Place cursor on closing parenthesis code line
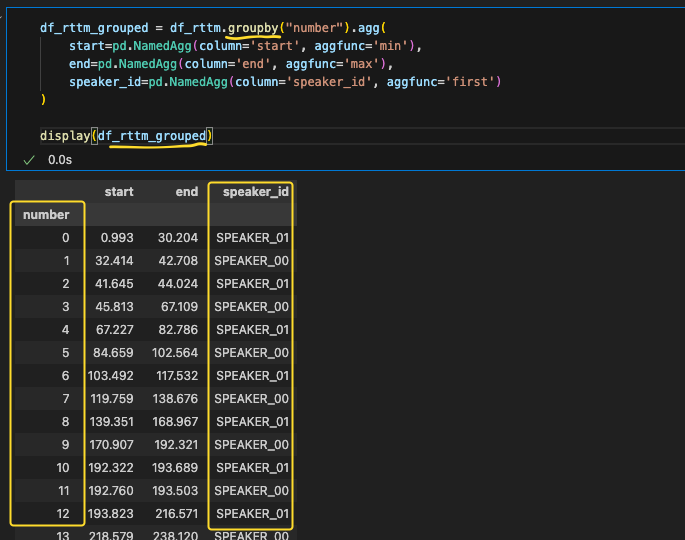This screenshot has width=685, height=540. pos(43,100)
